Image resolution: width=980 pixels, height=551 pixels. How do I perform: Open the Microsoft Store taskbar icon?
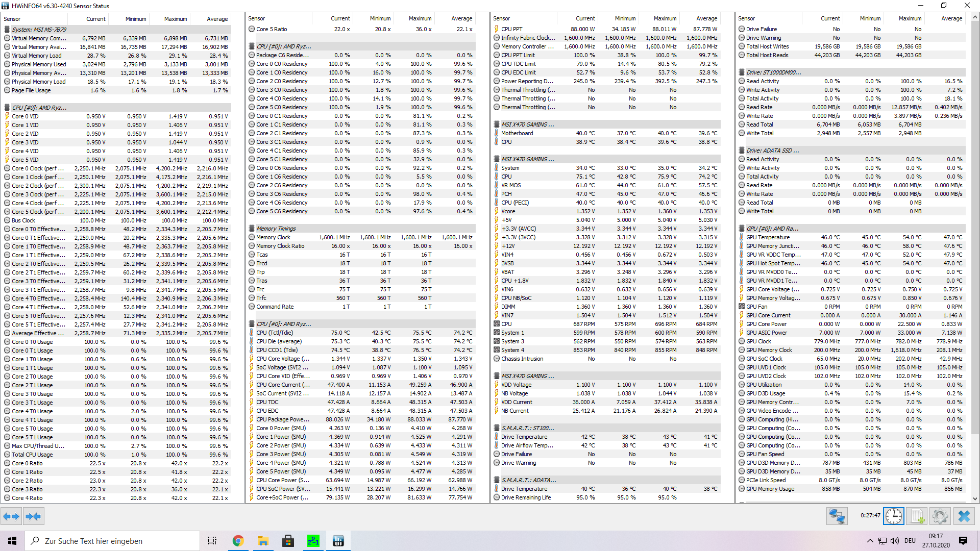point(288,541)
